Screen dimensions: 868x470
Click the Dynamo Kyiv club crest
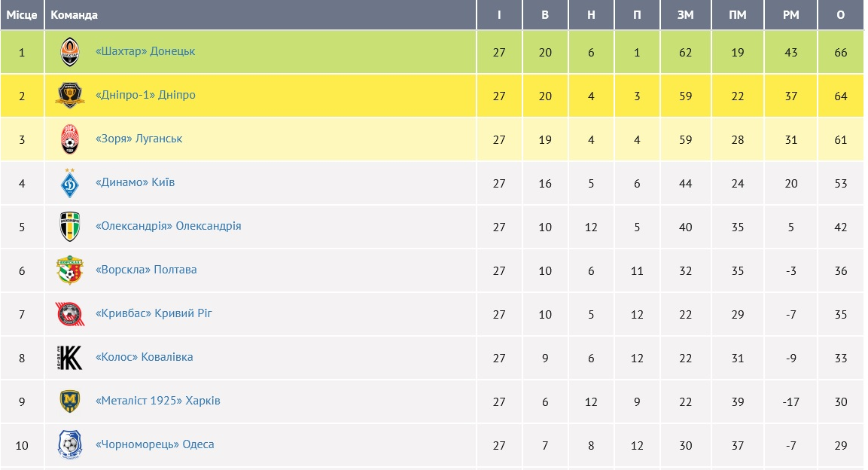70,183
